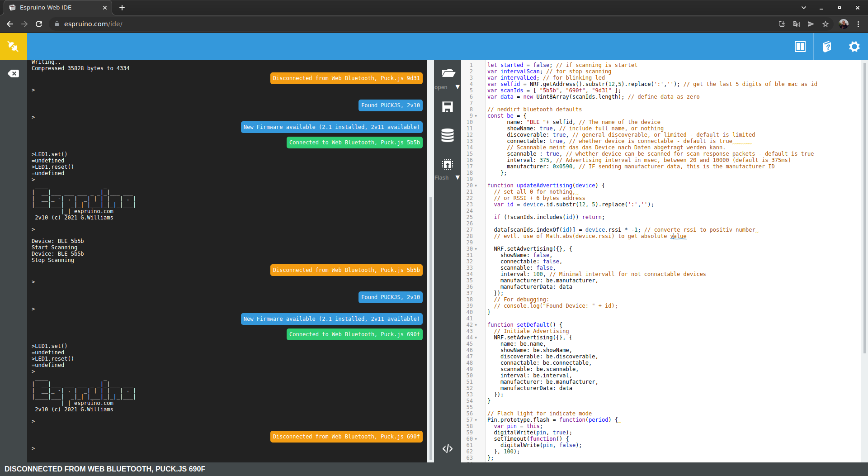This screenshot has width=868, height=476.
Task: Close the Espruino Web IDE tab
Action: coord(105,8)
